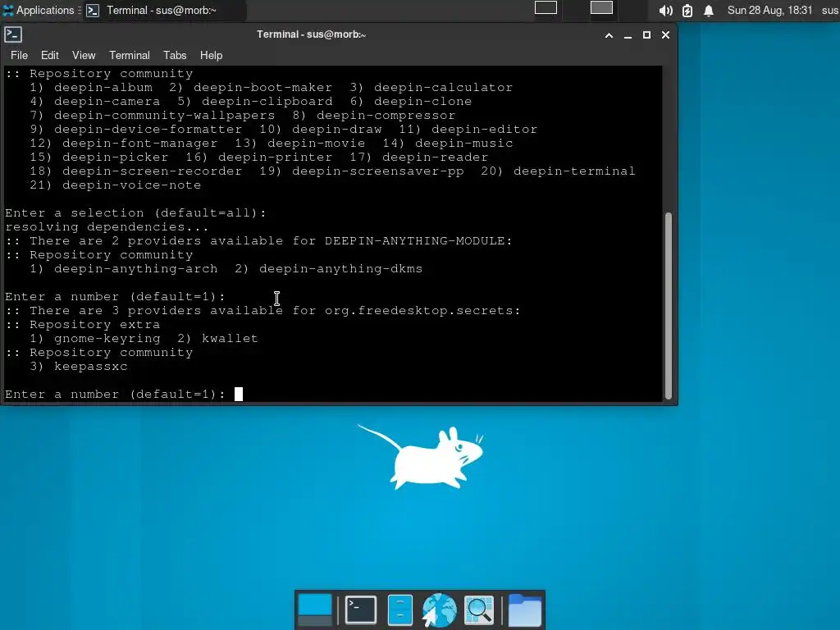Open the View menu
This screenshot has height=630, width=840.
pos(84,55)
